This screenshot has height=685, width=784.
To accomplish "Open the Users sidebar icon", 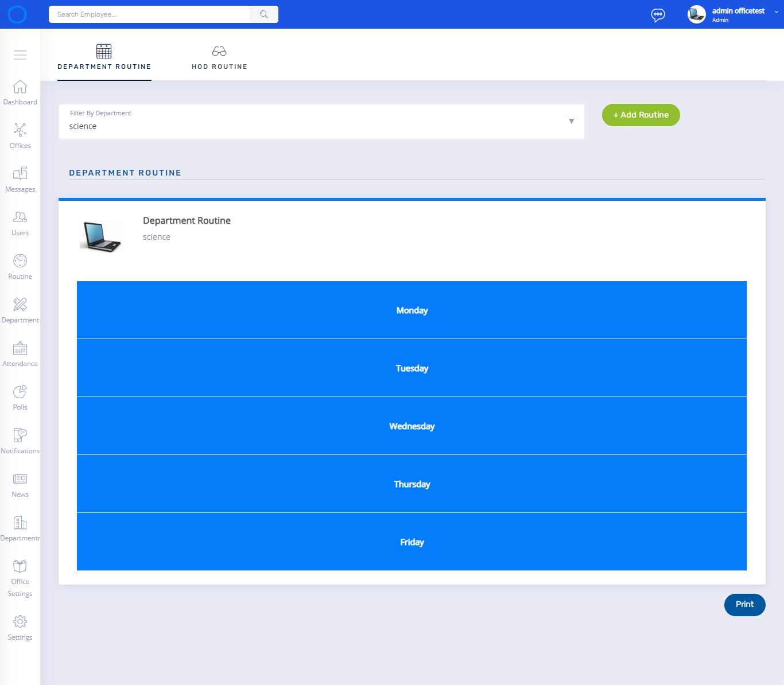I will [20, 218].
